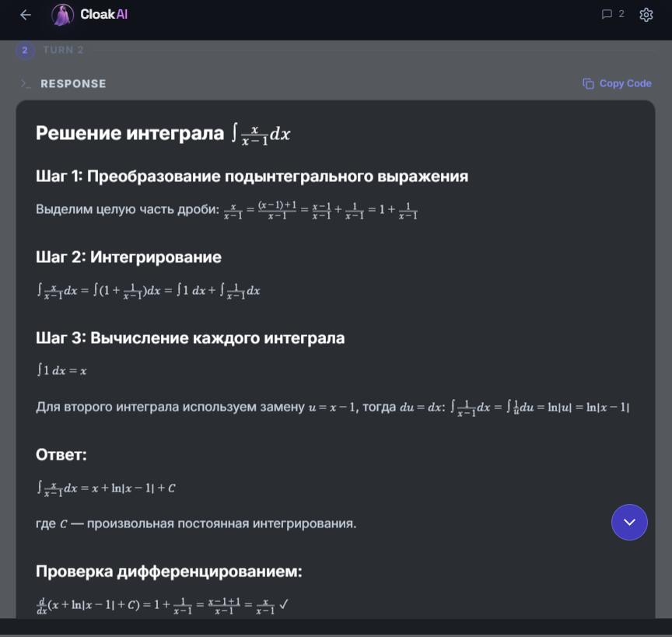Open the Cloak AI avatar logo

coord(62,15)
